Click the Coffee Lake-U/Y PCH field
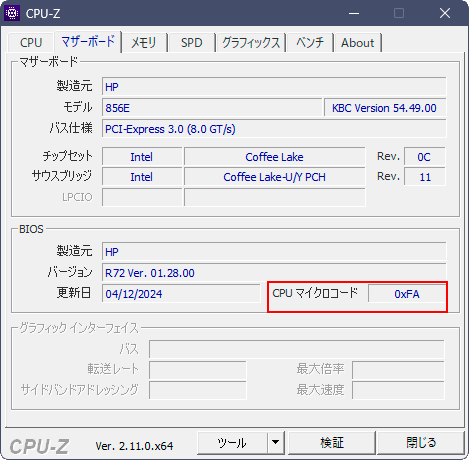 (275, 177)
